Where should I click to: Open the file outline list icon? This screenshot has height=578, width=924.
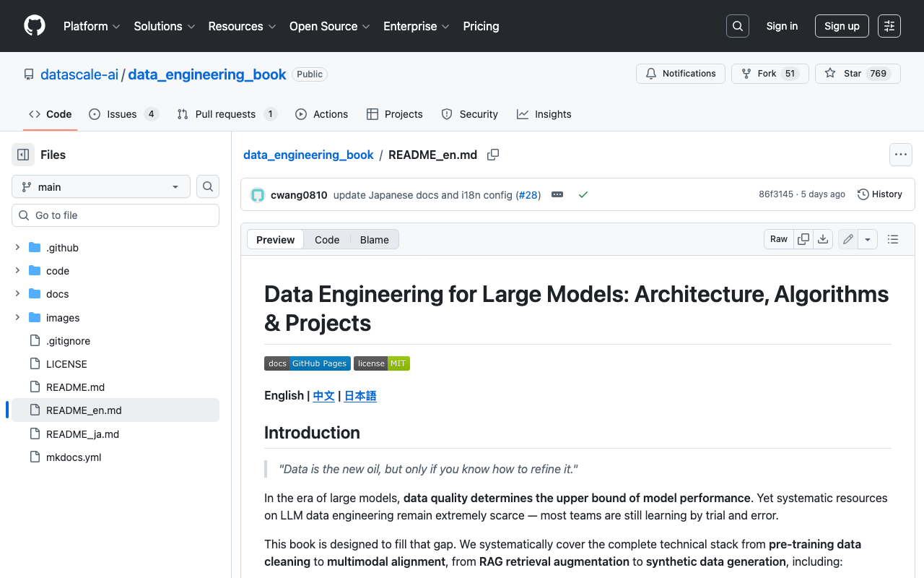pos(893,238)
